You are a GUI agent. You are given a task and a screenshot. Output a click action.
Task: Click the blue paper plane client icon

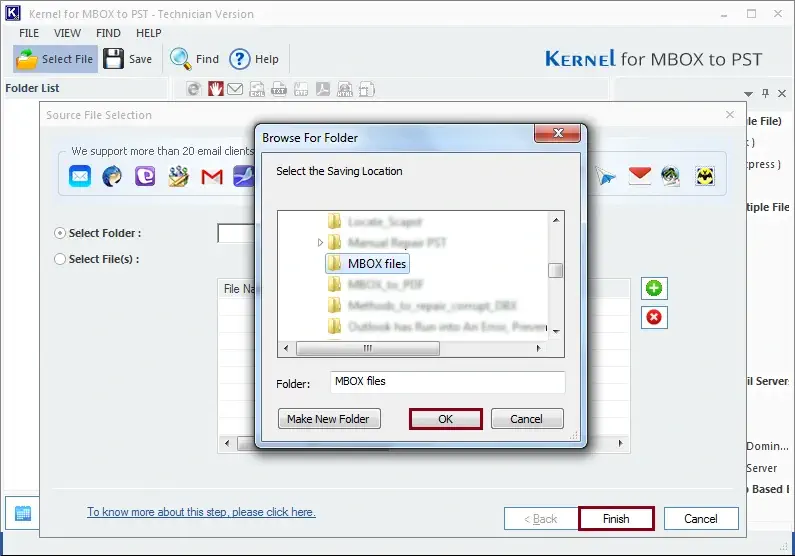[605, 176]
